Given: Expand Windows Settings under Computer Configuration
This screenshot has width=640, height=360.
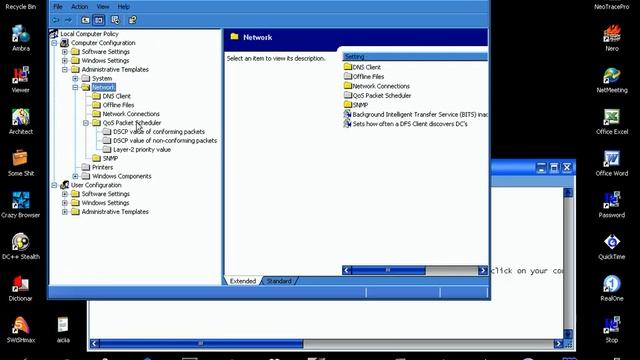Looking at the screenshot, I should tap(65, 61).
